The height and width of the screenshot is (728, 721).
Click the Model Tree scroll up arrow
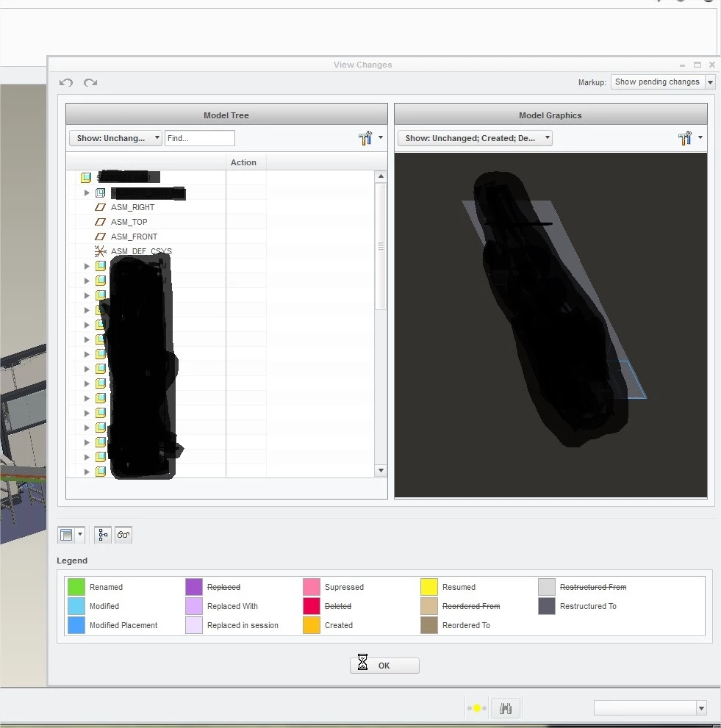[x=381, y=176]
